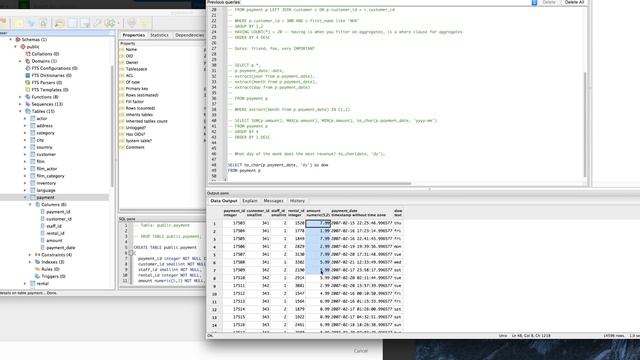The width and height of the screenshot is (640, 360).
Task: Click the FTS Configurations node icon
Action: click(x=28, y=68)
